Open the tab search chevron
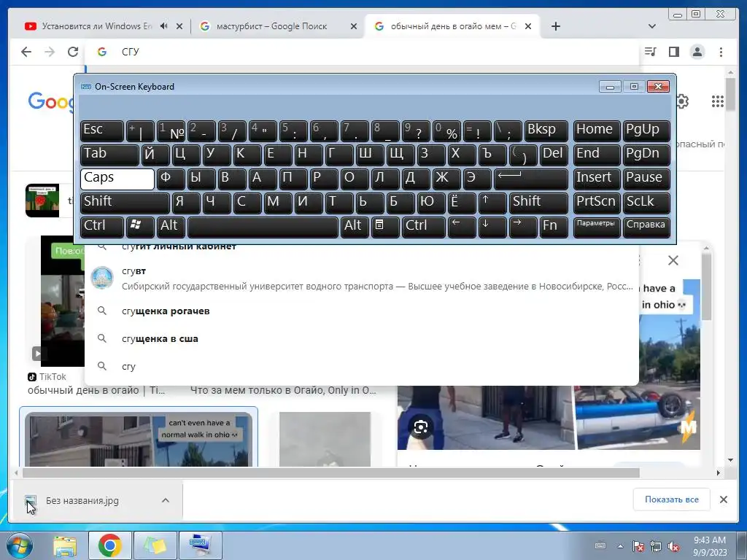This screenshot has width=747, height=560. point(652,26)
